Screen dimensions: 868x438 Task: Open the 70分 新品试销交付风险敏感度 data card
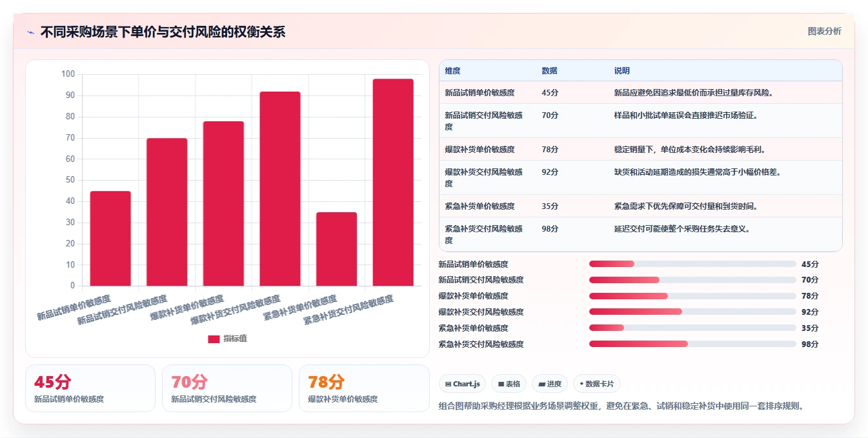pyautogui.click(x=227, y=388)
